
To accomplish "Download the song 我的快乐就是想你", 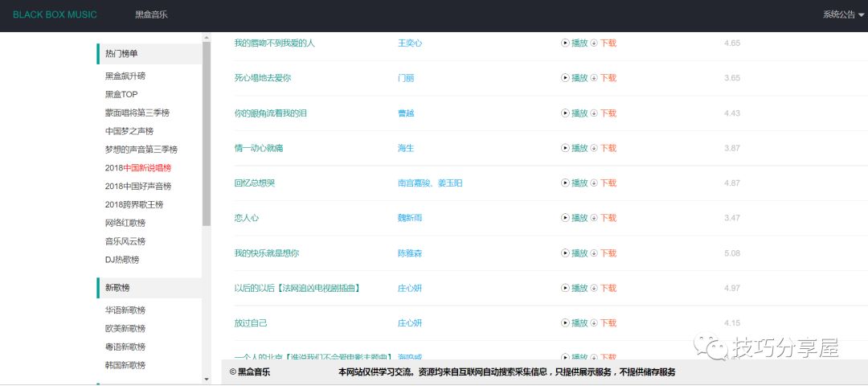I will click(604, 253).
